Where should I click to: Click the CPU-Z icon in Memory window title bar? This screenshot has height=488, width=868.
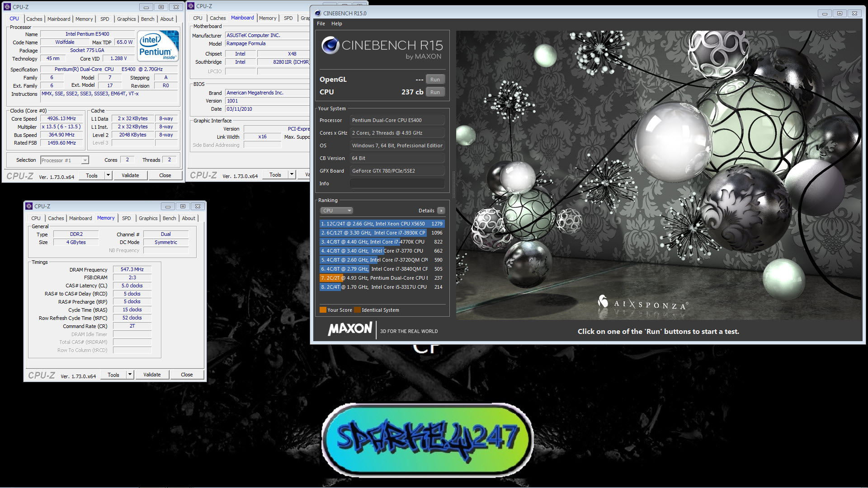[x=29, y=206]
